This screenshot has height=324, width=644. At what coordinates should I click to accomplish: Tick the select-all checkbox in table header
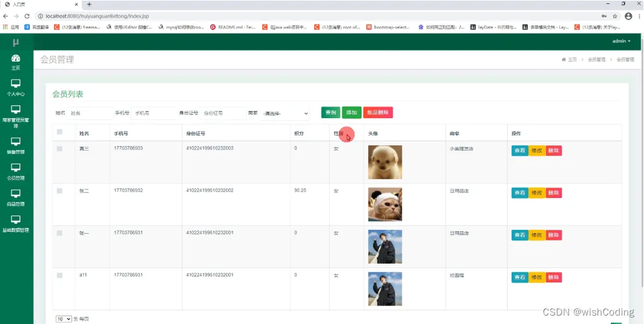pyautogui.click(x=60, y=132)
